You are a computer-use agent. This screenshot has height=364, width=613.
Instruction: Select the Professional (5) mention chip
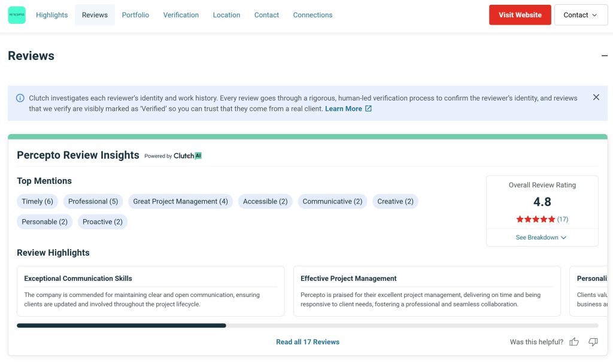point(93,201)
